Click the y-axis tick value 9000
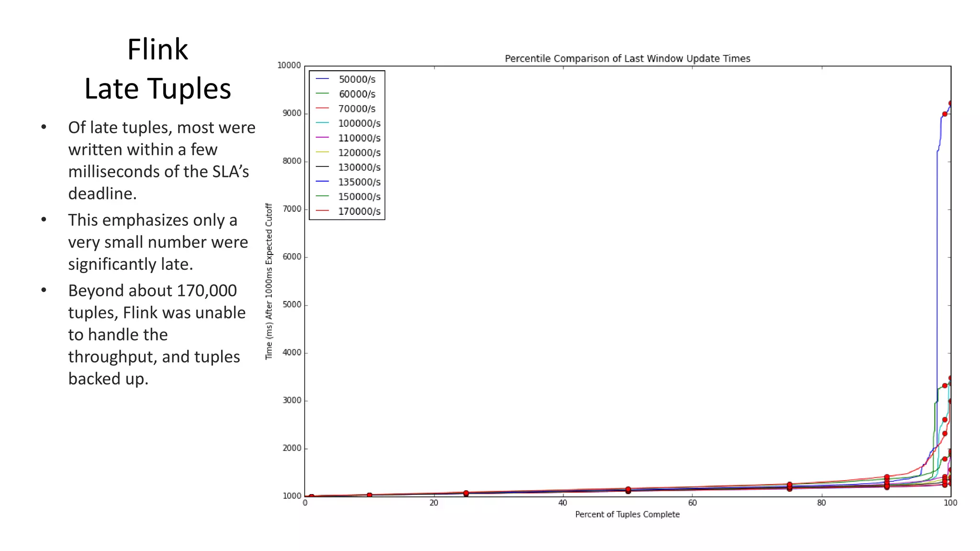The width and height of the screenshot is (980, 551). coord(292,113)
